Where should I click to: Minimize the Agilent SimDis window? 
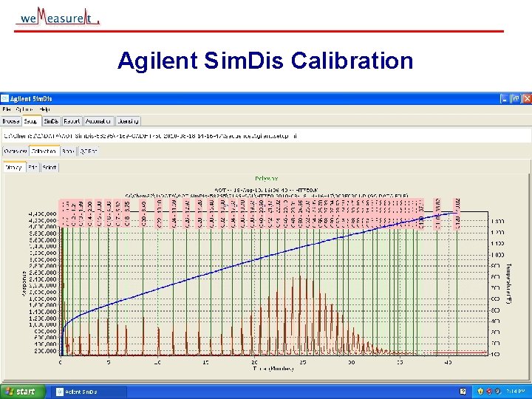click(505, 99)
